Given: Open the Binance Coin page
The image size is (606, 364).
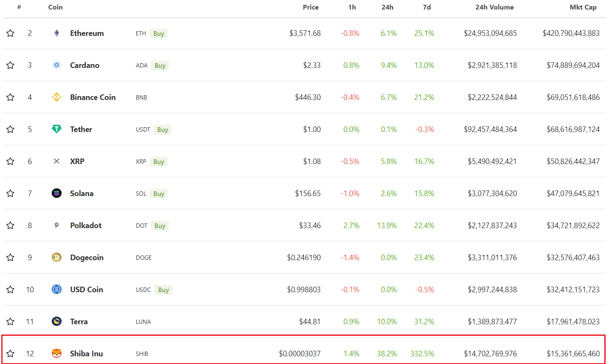Looking at the screenshot, I should [93, 97].
